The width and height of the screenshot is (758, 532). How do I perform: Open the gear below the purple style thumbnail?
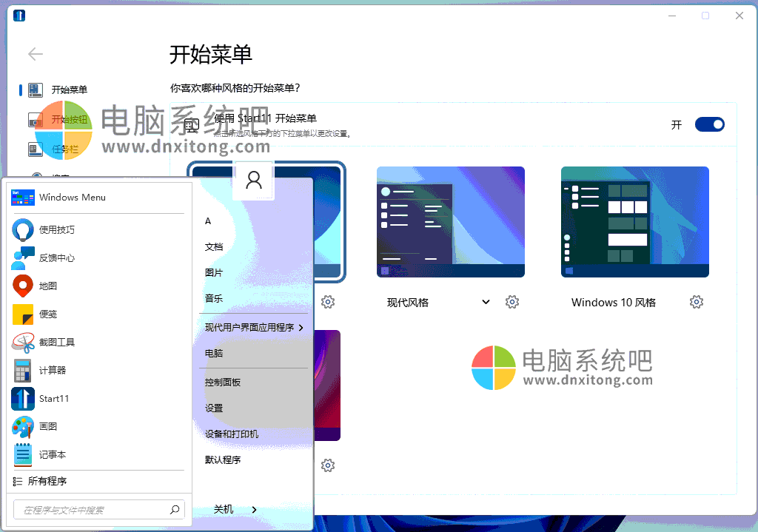pyautogui.click(x=328, y=465)
